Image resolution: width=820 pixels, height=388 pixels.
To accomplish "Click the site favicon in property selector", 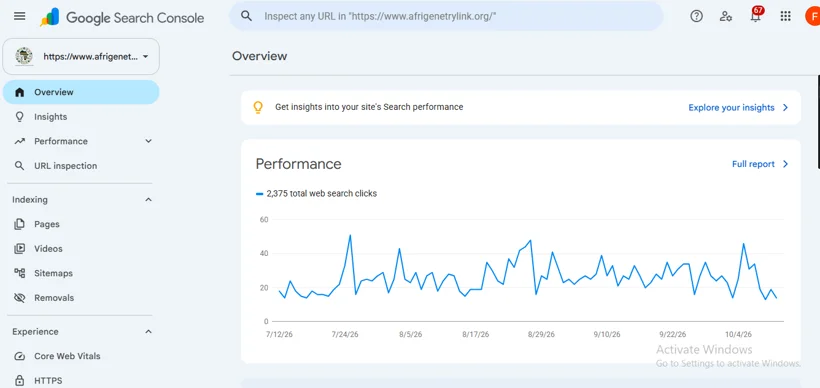I will 24,56.
